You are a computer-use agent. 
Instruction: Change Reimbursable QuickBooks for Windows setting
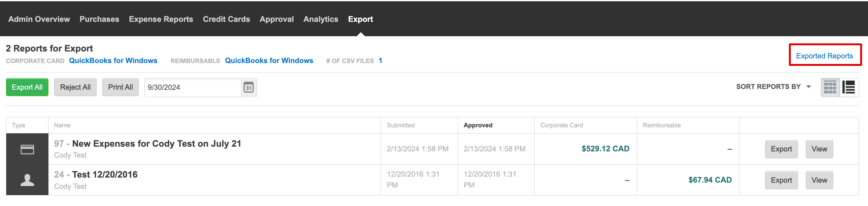point(269,61)
